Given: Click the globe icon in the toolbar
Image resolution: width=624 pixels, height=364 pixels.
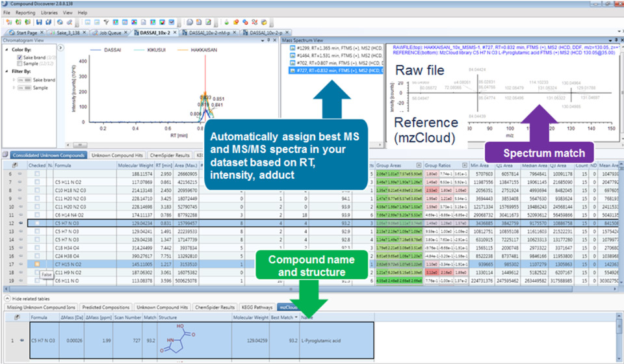Looking at the screenshot, I should point(60,22).
